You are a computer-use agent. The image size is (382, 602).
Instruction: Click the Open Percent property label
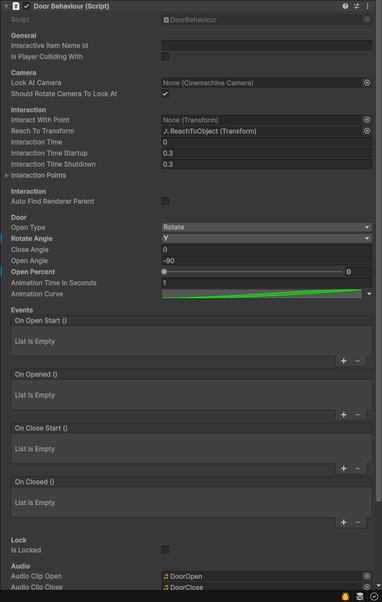[33, 272]
